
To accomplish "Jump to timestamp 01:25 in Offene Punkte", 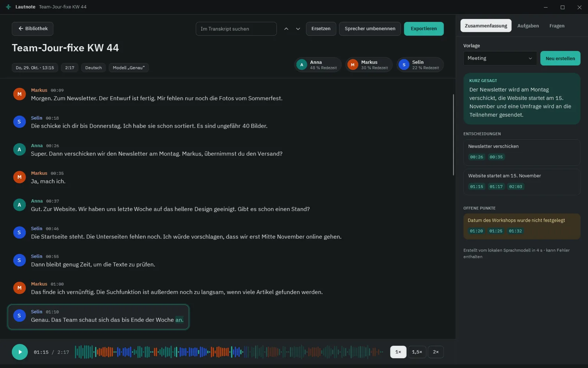I will 496,231.
